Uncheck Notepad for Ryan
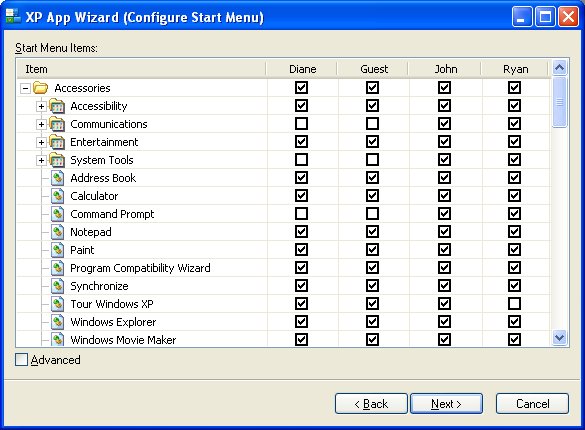This screenshot has height=430, width=585. [x=514, y=232]
